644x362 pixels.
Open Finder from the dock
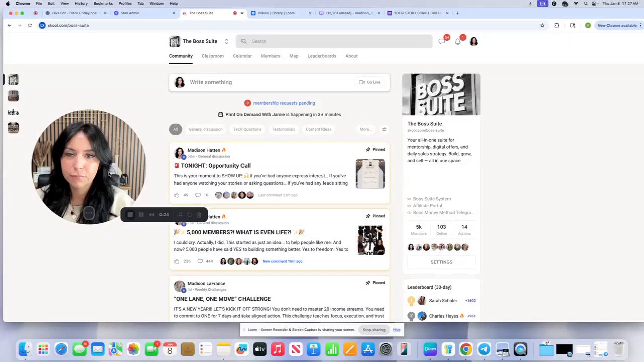click(25, 349)
